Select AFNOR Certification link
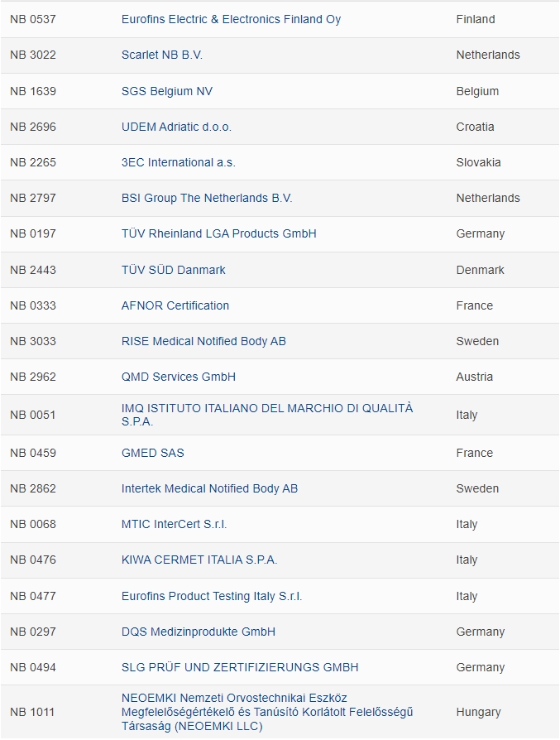Image resolution: width=560 pixels, height=740 pixels. (x=175, y=305)
